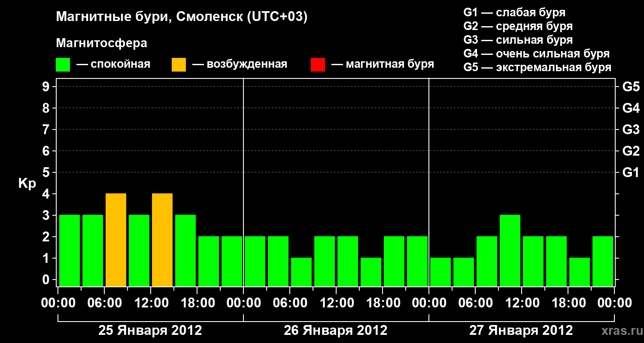Click the '— возбужденная' legend label
This screenshot has width=644, height=343.
click(240, 64)
